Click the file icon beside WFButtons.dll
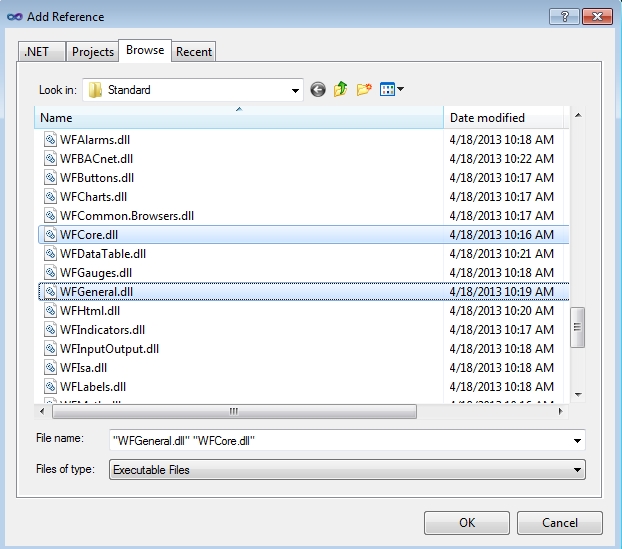 click(x=50, y=178)
